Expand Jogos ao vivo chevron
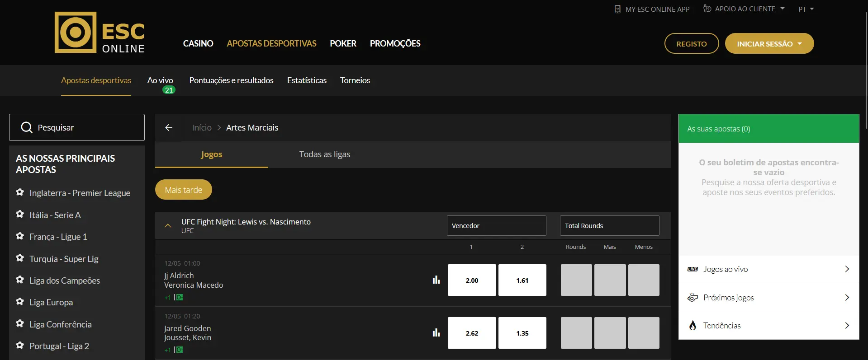 tap(847, 269)
